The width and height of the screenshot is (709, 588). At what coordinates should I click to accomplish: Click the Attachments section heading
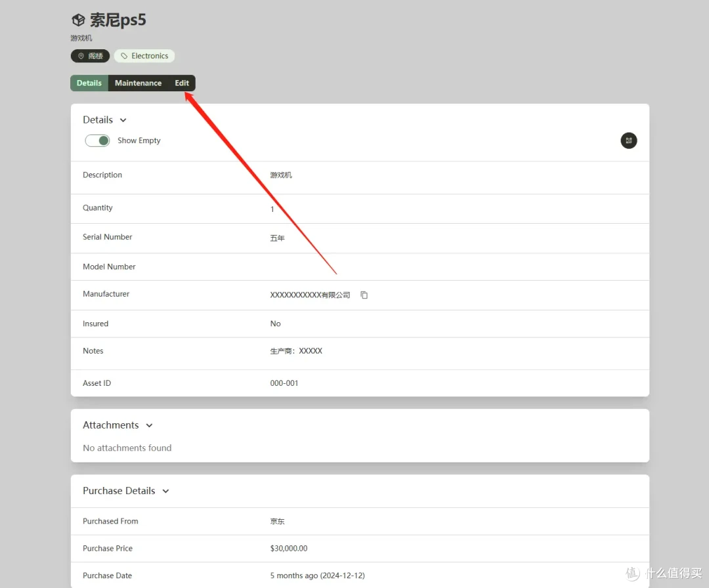pos(111,425)
